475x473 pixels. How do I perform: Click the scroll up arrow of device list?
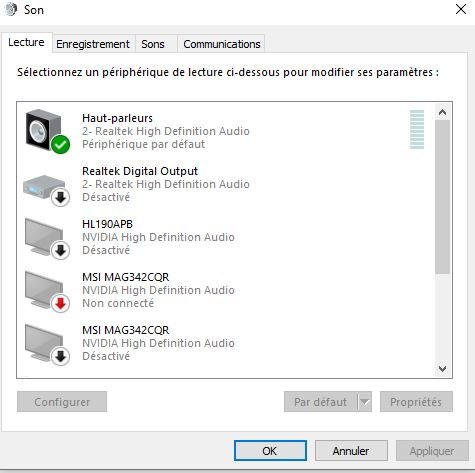(x=442, y=112)
